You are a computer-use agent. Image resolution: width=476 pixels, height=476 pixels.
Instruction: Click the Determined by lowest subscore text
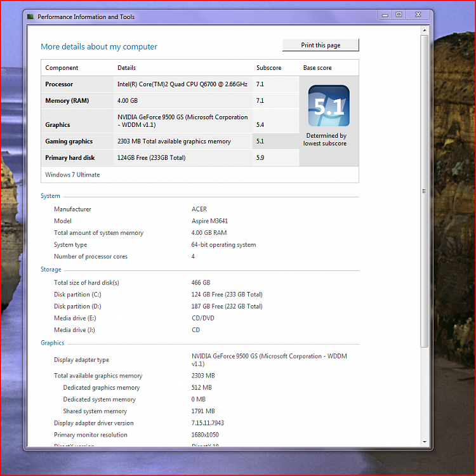[x=325, y=140]
